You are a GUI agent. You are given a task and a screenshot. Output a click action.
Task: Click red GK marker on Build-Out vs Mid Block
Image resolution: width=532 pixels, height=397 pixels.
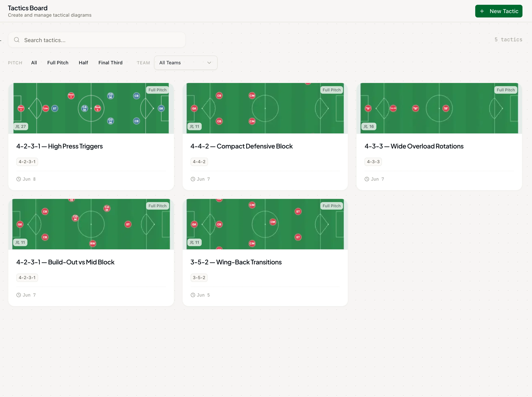(x=20, y=224)
